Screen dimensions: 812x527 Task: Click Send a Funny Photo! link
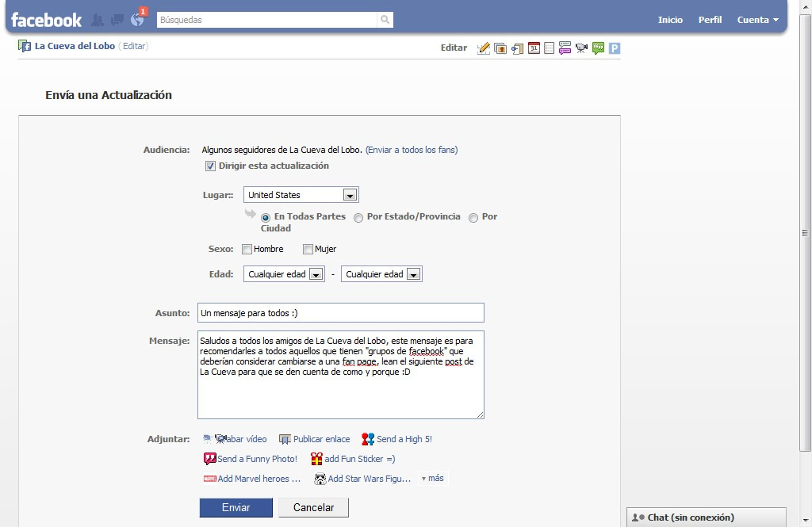[x=258, y=459]
